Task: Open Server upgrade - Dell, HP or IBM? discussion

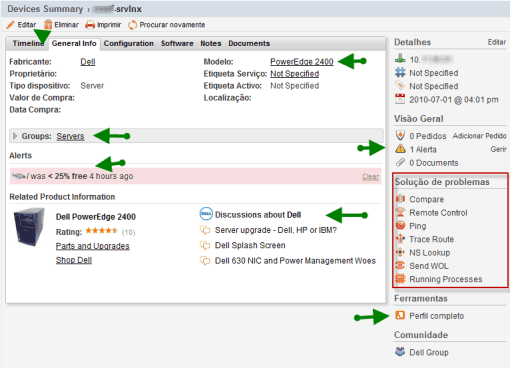Action: [x=276, y=230]
